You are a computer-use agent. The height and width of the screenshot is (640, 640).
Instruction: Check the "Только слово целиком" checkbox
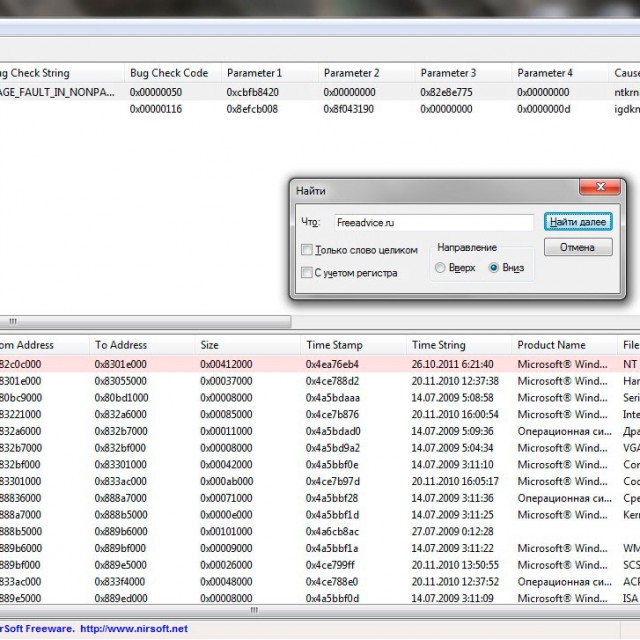pos(307,249)
